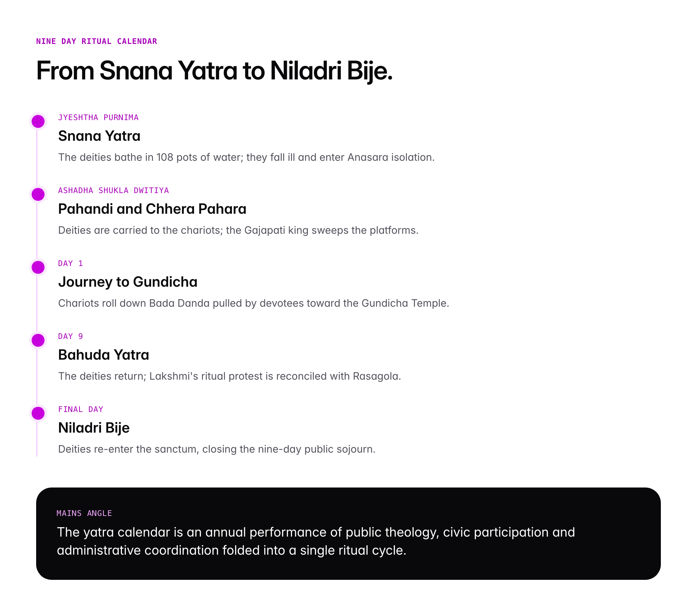The image size is (697, 616).
Task: Click the Day 1 label
Action: click(x=71, y=264)
